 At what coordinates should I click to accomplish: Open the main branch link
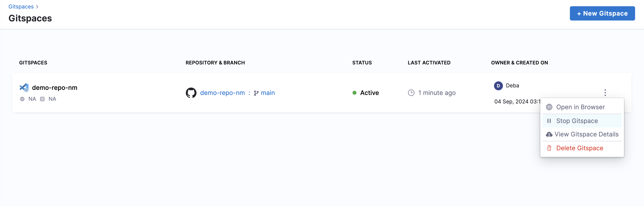[x=268, y=93]
